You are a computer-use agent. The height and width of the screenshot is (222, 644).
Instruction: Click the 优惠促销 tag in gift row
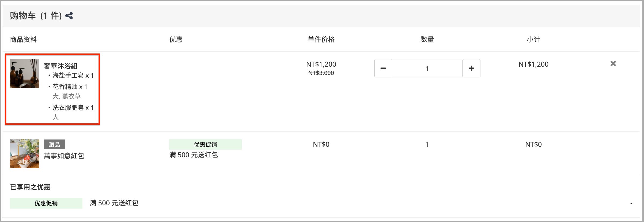click(205, 144)
